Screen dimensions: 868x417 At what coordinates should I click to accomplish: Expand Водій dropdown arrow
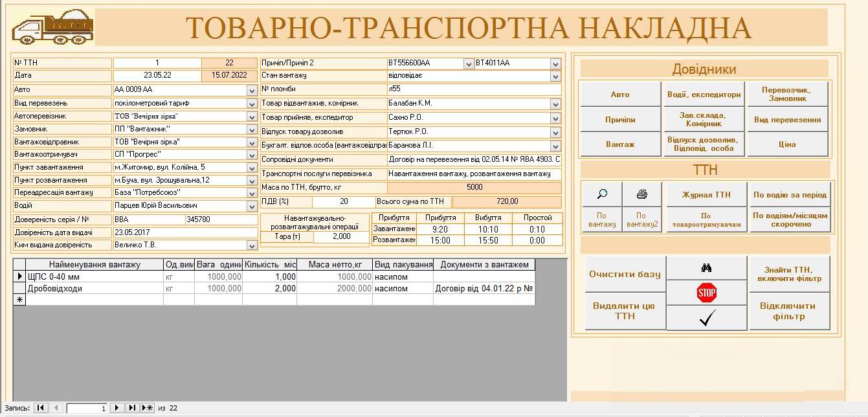[x=252, y=206]
